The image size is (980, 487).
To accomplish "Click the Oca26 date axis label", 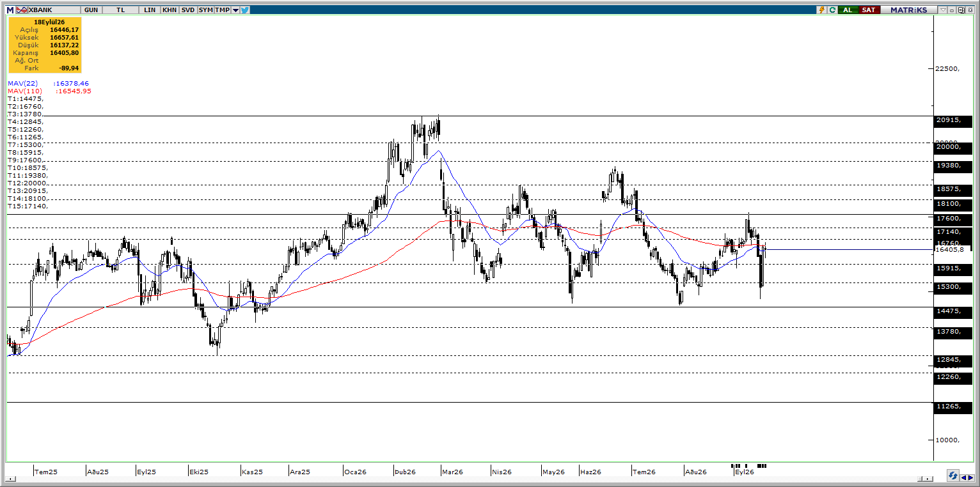I will [x=356, y=472].
